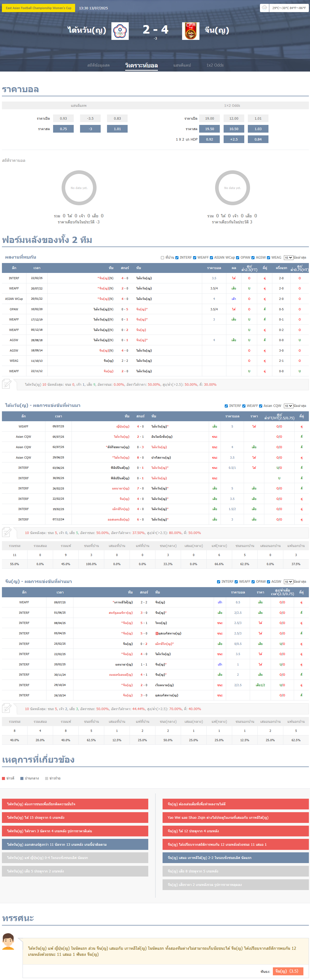Click the 8 - 0 score versus ปากีสถาน(ญ)
Viewport: 310px width, 980px height.
click(x=140, y=458)
